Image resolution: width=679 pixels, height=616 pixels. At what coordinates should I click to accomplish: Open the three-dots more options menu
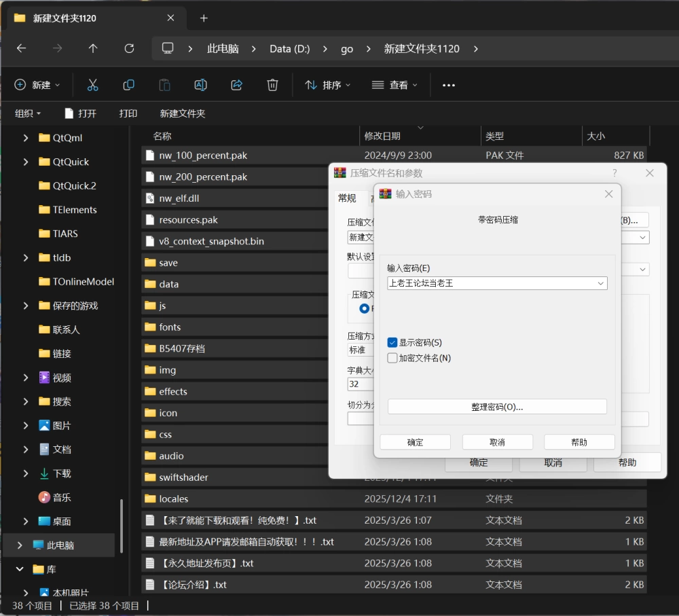tap(449, 86)
